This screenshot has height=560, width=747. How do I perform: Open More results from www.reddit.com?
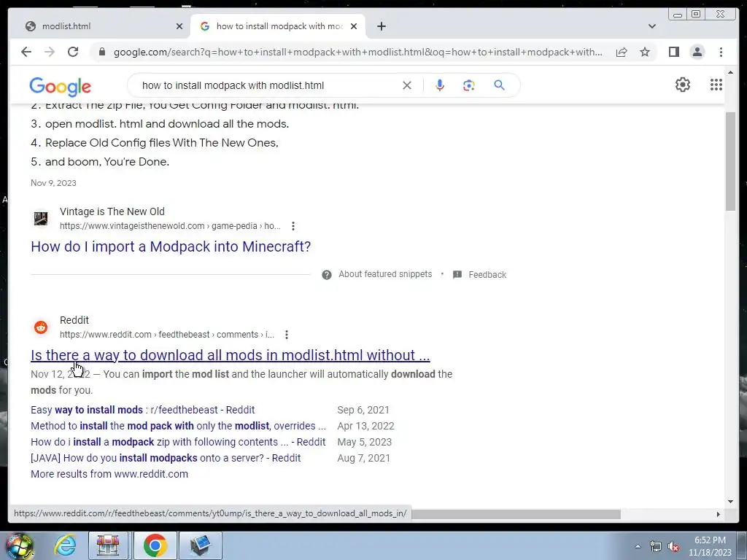tap(109, 474)
